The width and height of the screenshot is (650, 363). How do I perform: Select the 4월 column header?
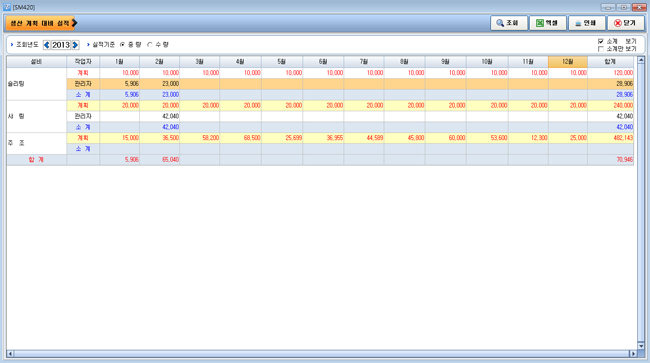[240, 62]
